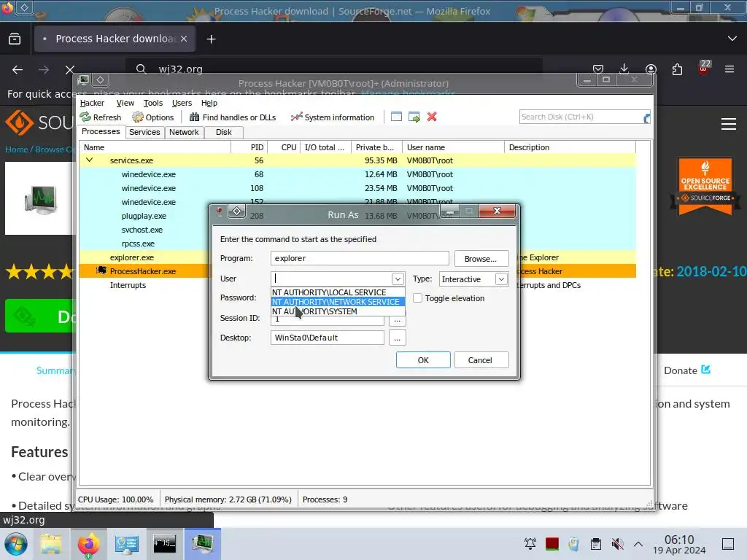The image size is (747, 560).
Task: Open the Type Interactive dropdown
Action: 501,279
